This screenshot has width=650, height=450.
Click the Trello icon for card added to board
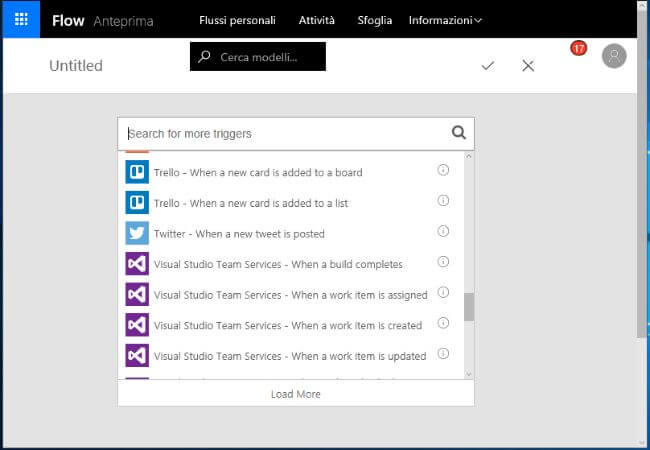[137, 172]
